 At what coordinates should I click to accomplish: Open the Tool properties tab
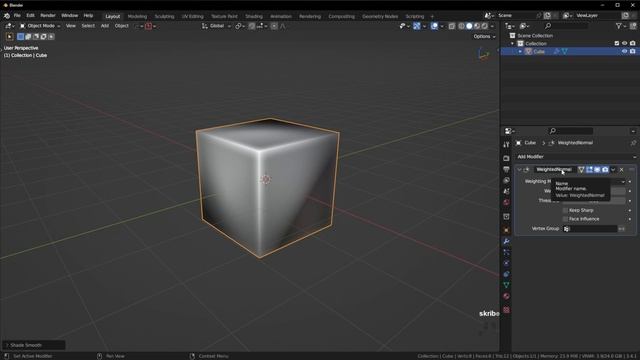pos(506,144)
